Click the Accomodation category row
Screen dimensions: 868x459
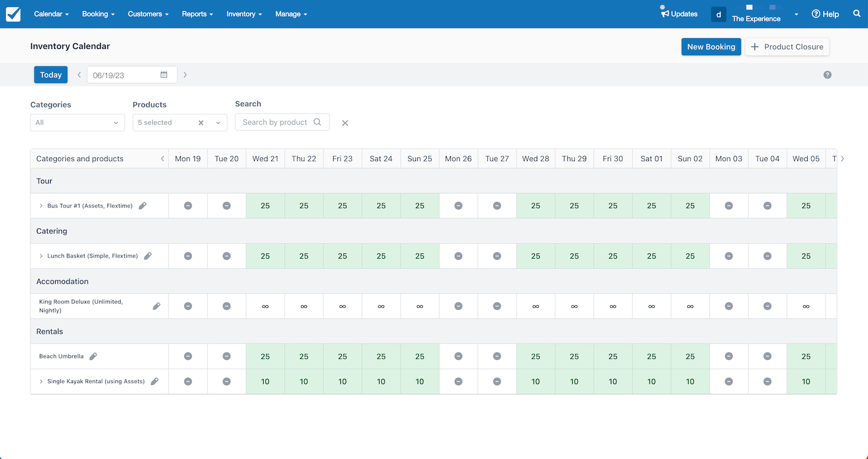433,281
